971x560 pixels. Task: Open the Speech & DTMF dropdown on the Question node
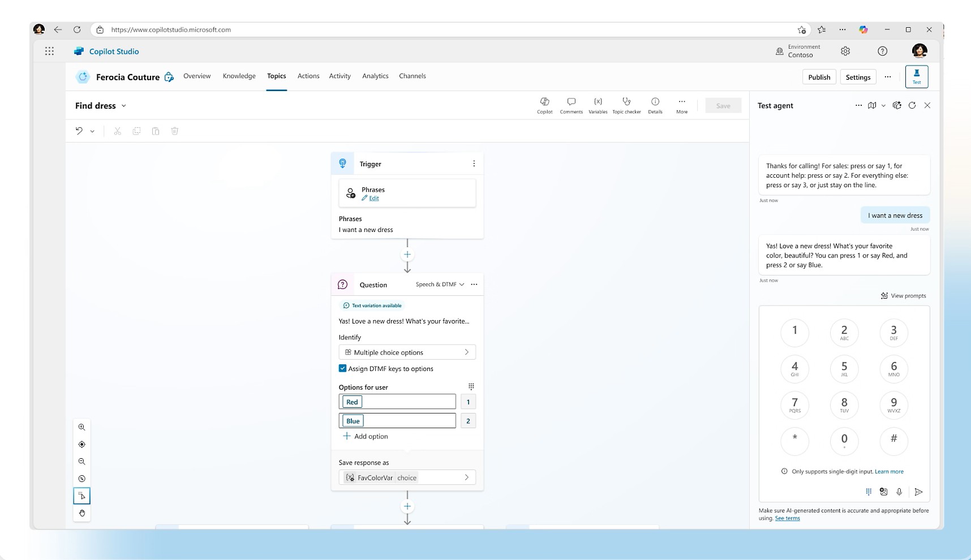[461, 285]
